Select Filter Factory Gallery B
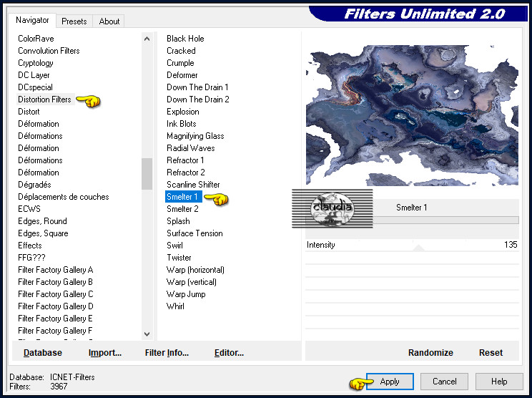 point(55,282)
